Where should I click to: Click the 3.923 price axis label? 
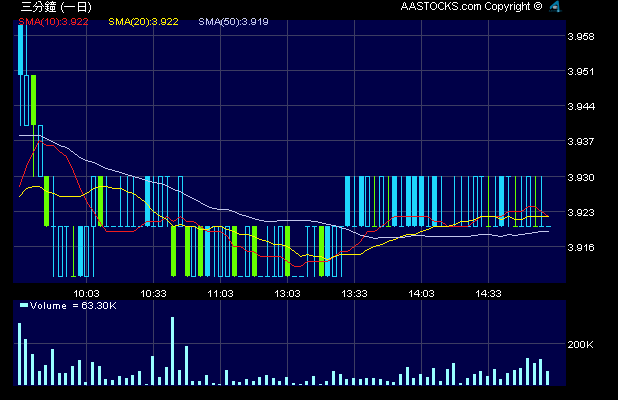[x=581, y=213]
